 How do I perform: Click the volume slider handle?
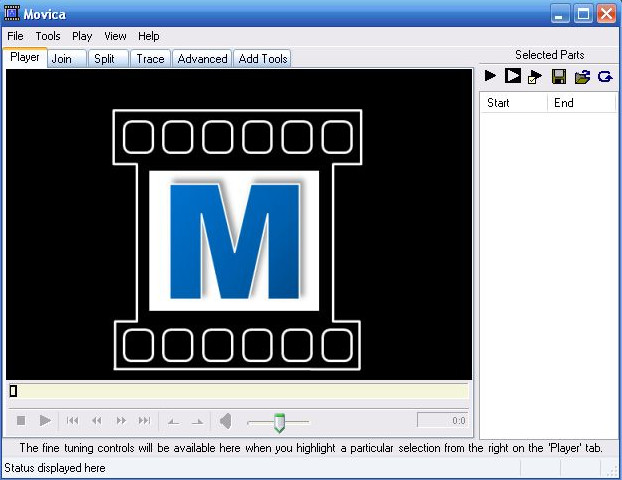pyautogui.click(x=279, y=422)
